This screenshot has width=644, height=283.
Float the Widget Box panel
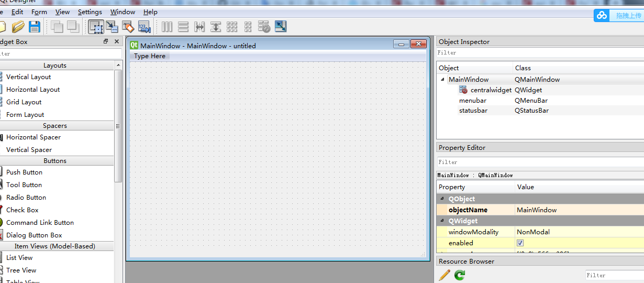pyautogui.click(x=106, y=41)
